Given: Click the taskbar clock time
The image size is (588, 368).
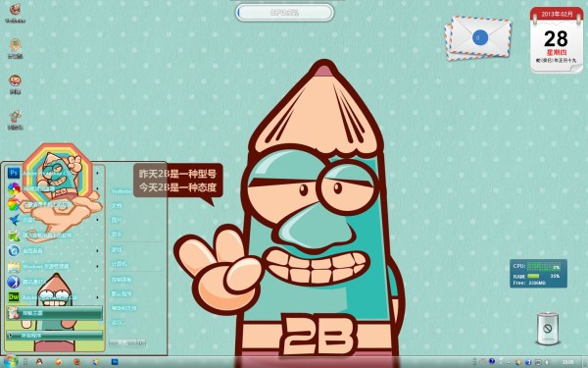Looking at the screenshot, I should [x=567, y=362].
